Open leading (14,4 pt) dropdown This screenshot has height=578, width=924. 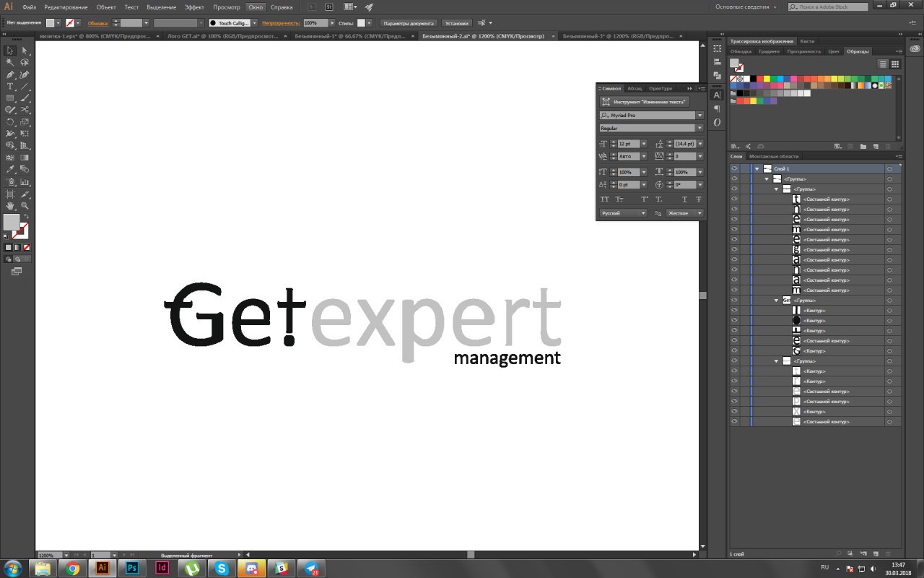(699, 144)
